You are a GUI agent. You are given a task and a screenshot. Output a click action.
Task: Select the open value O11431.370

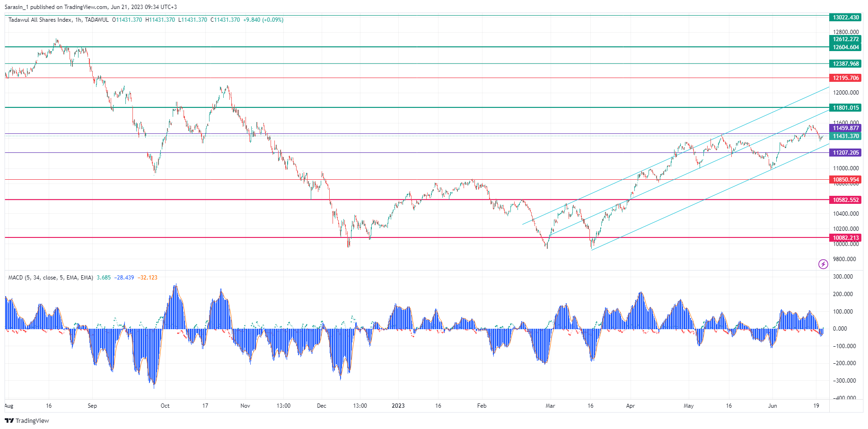[x=127, y=20]
